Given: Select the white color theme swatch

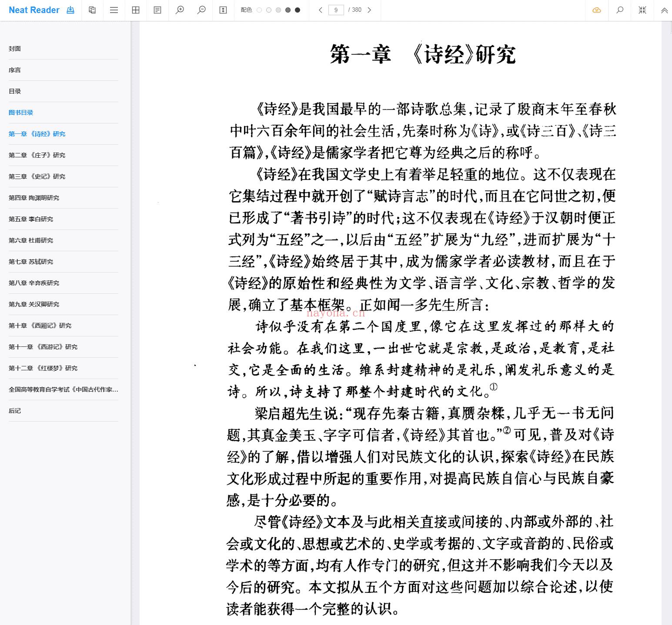Looking at the screenshot, I should pos(259,10).
